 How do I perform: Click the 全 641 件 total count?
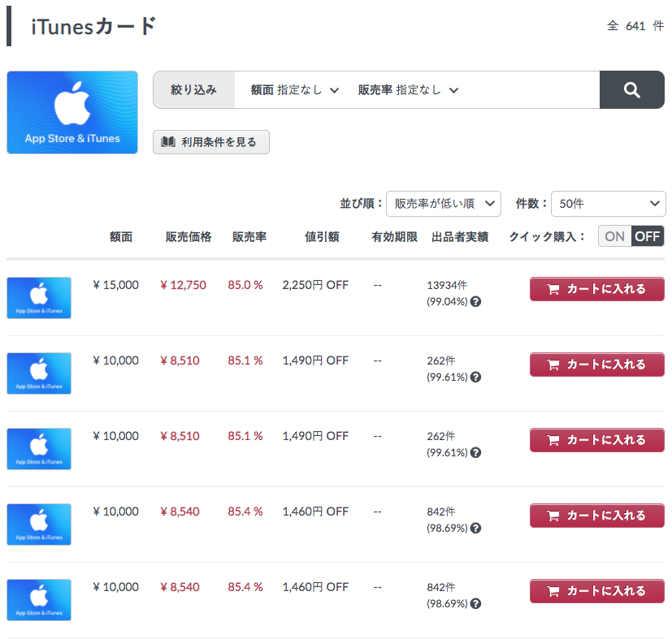click(635, 26)
